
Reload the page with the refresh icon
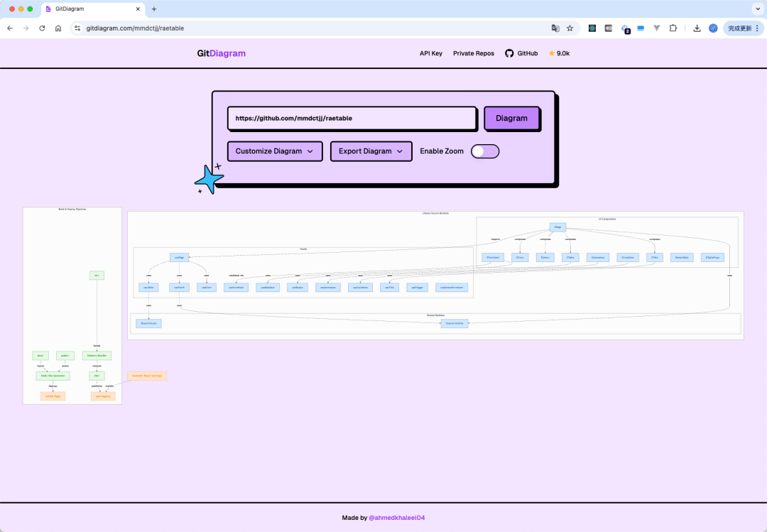(x=42, y=28)
